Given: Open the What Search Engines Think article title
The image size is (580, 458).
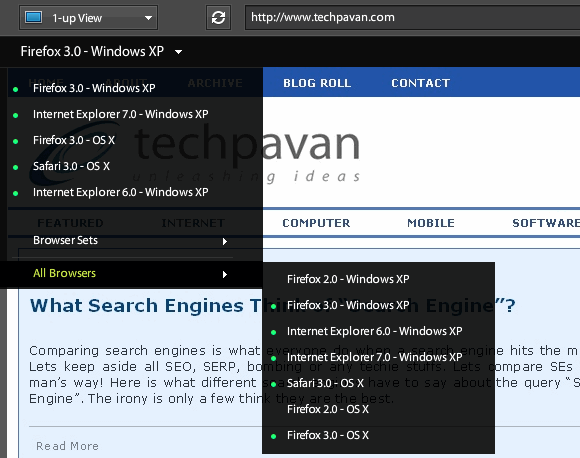Looking at the screenshot, I should pos(272,306).
